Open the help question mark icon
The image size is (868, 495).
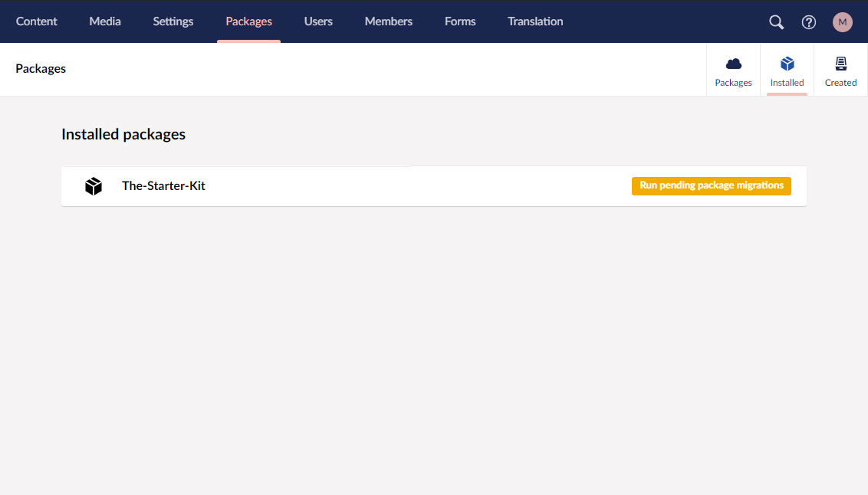click(x=809, y=22)
